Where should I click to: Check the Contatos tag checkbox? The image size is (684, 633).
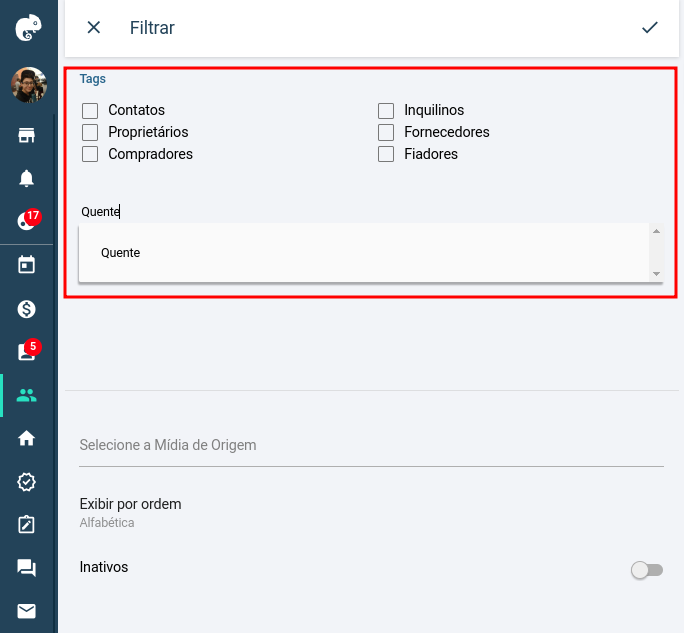(90, 110)
